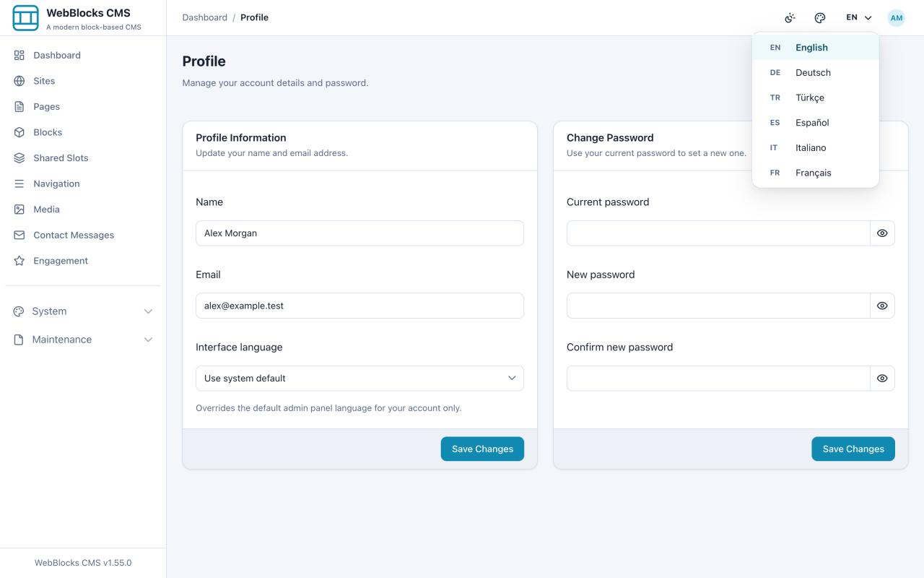Click into the Name input field
Image resolution: width=924 pixels, height=578 pixels.
[x=359, y=233]
